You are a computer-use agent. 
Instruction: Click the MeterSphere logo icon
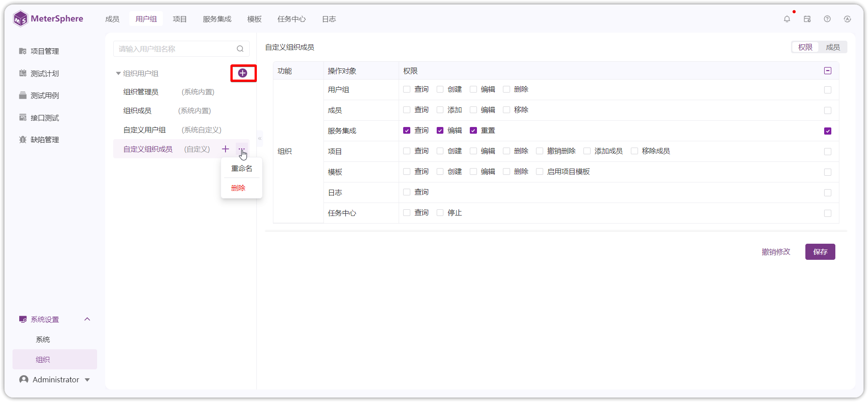(21, 19)
